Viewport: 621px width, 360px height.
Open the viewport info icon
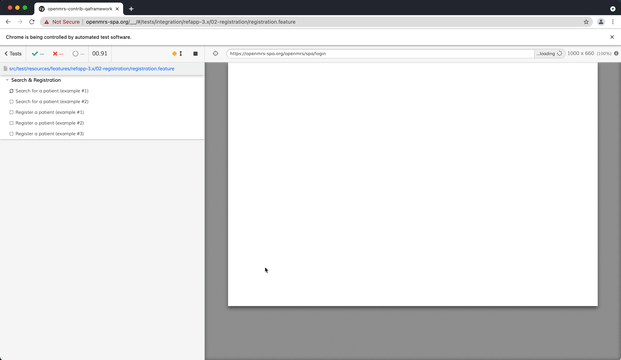(x=616, y=53)
